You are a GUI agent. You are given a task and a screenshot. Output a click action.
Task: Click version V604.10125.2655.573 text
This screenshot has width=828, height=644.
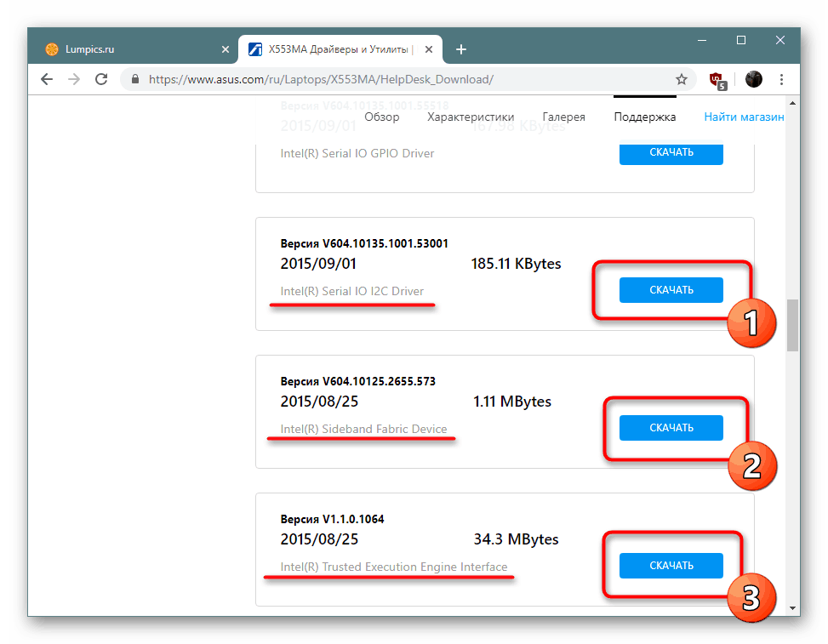tap(357, 381)
